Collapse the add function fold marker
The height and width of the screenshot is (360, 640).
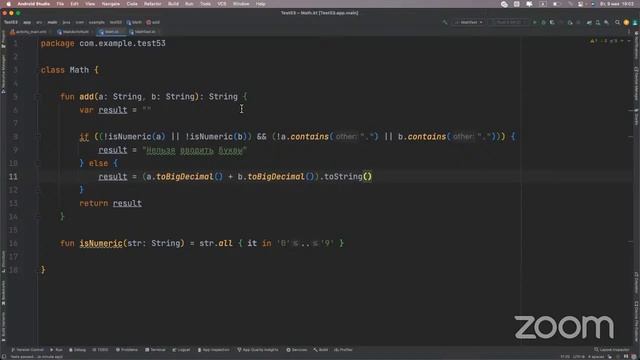[37, 97]
